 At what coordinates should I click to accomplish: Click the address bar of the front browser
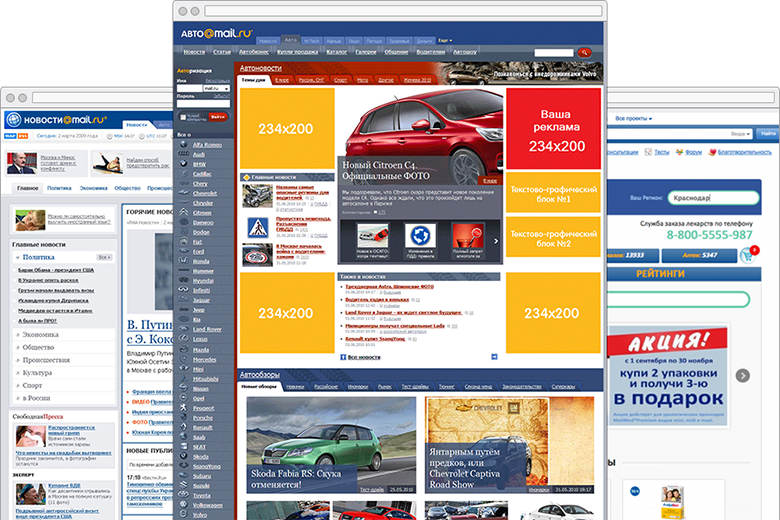403,11
